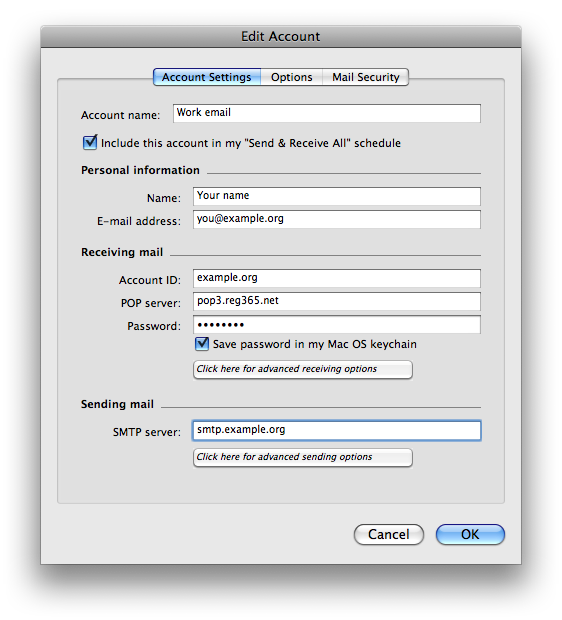Cancel the account edit
The image size is (562, 620).
(389, 535)
